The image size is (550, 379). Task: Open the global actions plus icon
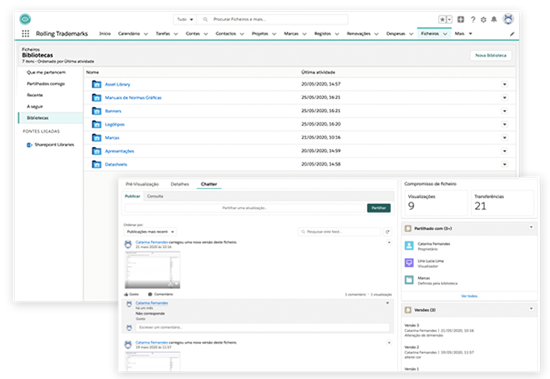[461, 20]
